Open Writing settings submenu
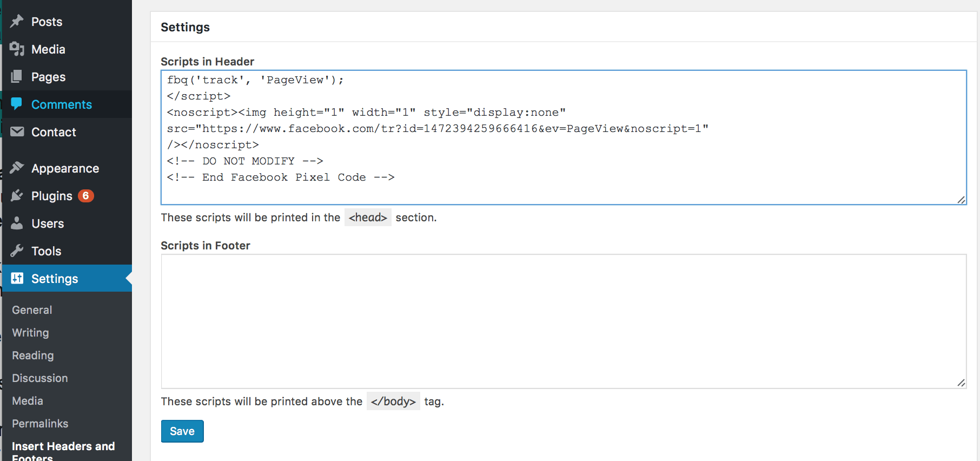This screenshot has width=980, height=461. click(30, 333)
